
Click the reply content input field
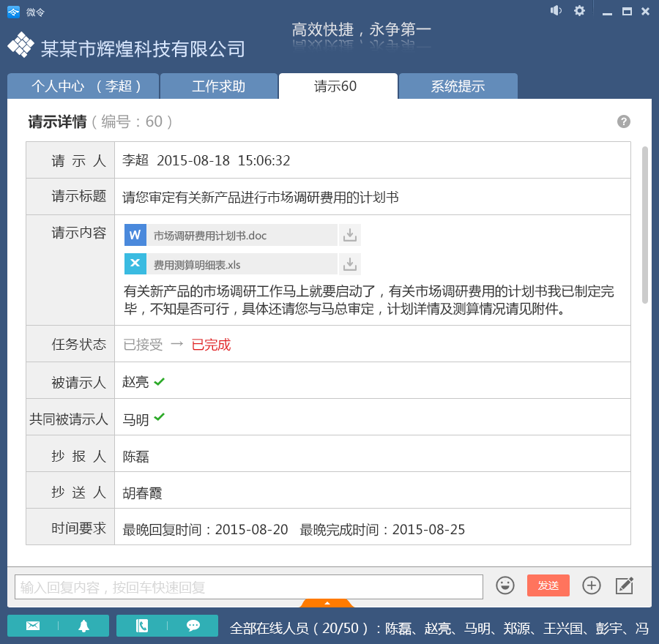pos(249,587)
